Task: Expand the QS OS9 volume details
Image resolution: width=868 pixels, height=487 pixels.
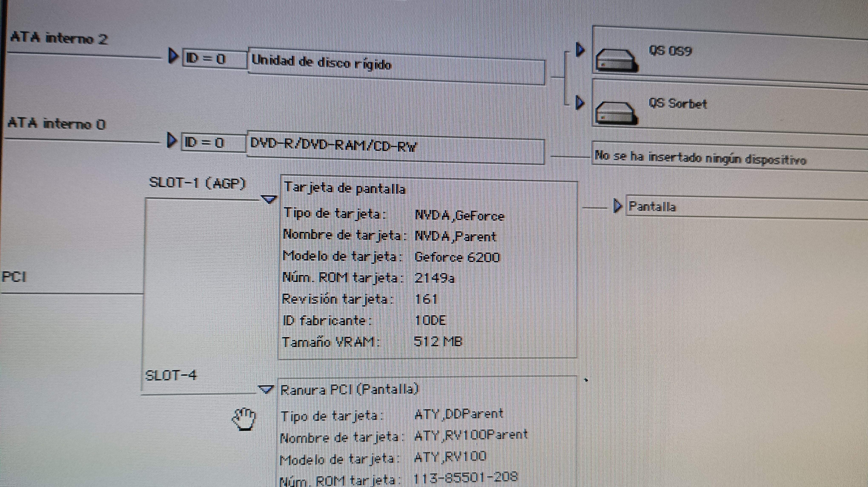Action: (580, 50)
